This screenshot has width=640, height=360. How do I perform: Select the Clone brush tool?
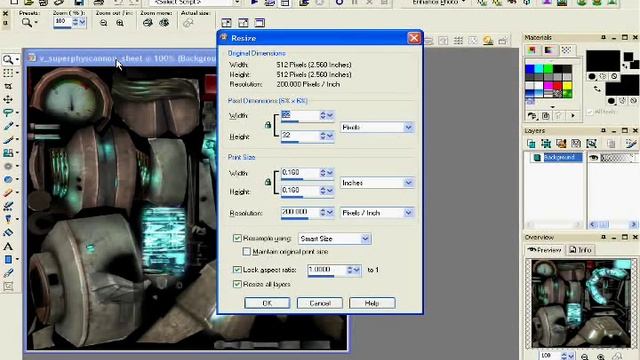coord(8,153)
